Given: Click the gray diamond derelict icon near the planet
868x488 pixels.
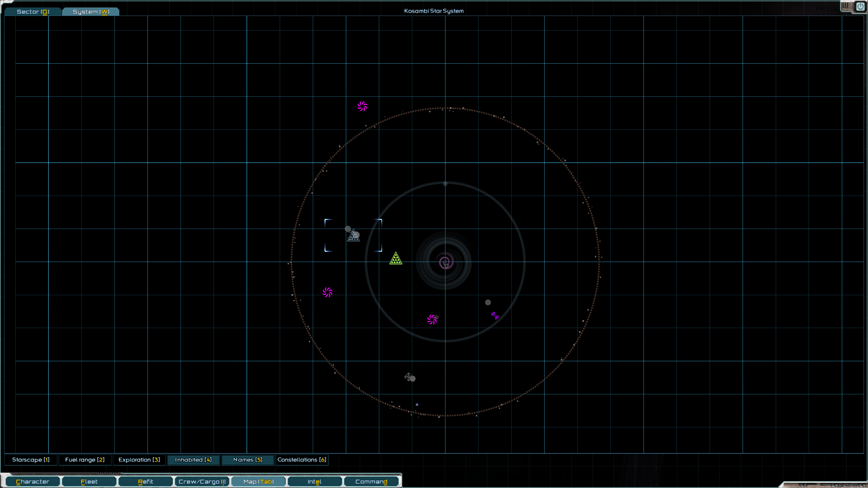Looking at the screenshot, I should [x=408, y=377].
